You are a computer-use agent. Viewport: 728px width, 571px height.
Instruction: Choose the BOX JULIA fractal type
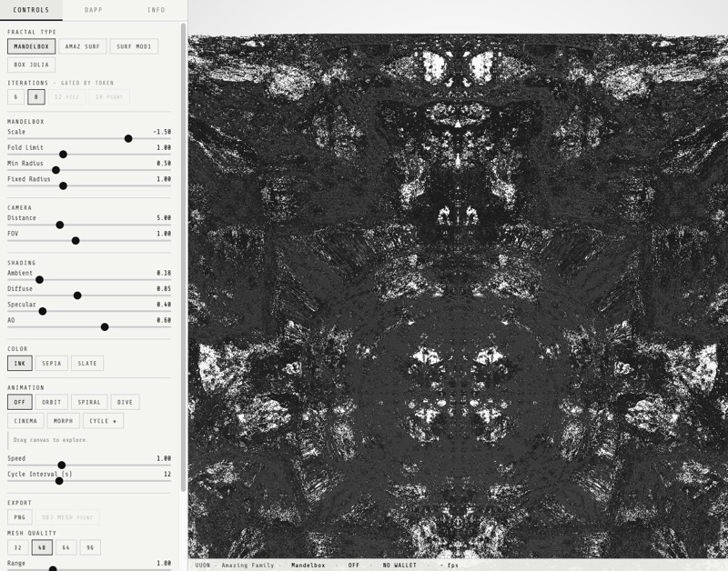32,65
